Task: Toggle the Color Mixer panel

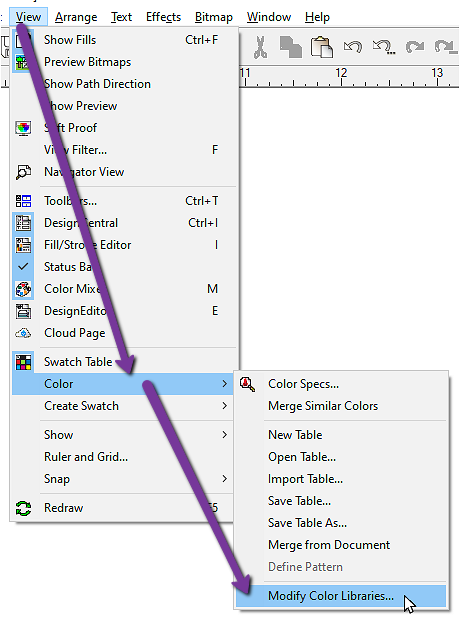Action: tap(124, 289)
